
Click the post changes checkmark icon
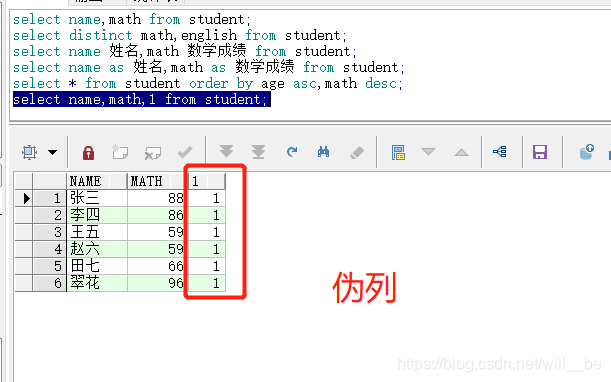tap(185, 152)
